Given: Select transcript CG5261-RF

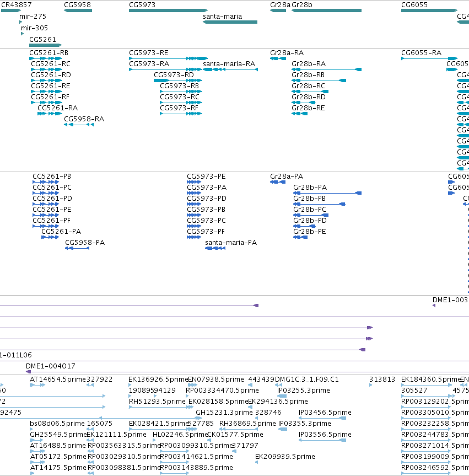Looking at the screenshot, I should [x=50, y=97].
